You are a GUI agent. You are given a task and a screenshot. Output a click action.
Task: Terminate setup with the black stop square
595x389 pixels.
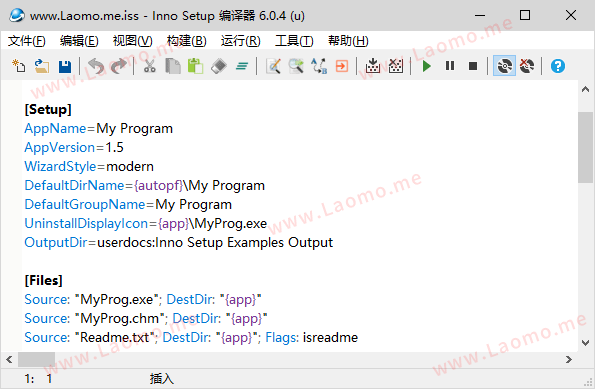tap(473, 66)
